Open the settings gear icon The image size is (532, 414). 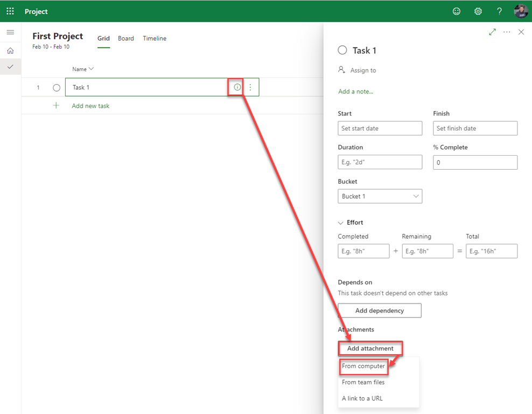[478, 11]
